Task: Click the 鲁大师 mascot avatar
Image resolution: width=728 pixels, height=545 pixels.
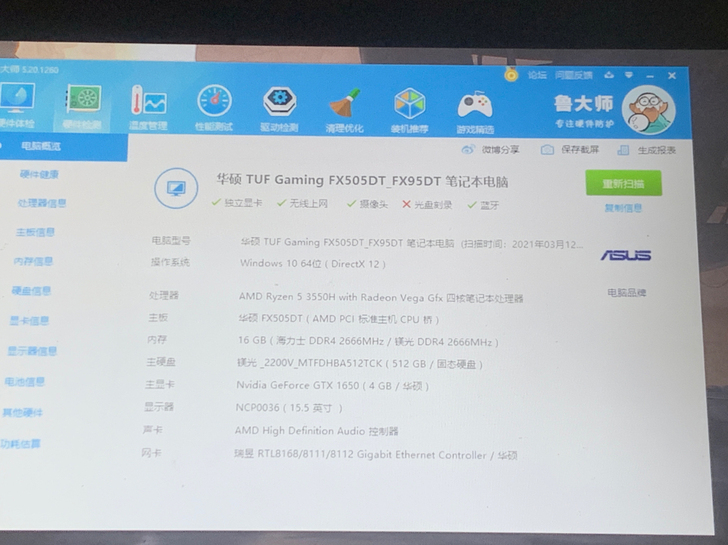Action: (649, 110)
